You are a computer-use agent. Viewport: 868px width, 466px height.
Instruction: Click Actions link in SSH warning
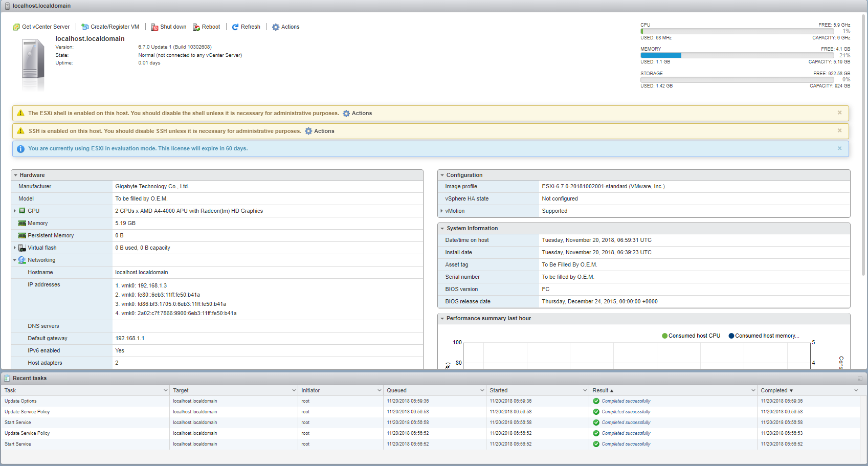pos(324,131)
